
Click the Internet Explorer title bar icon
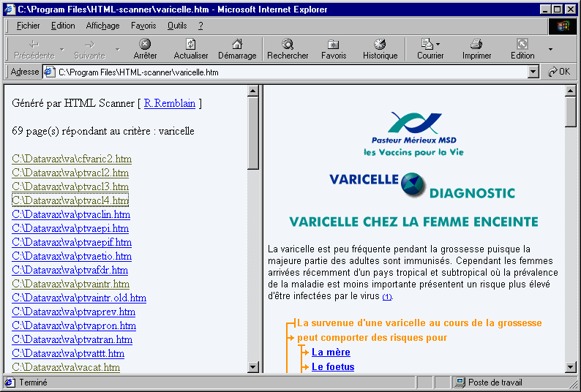[x=10, y=9]
